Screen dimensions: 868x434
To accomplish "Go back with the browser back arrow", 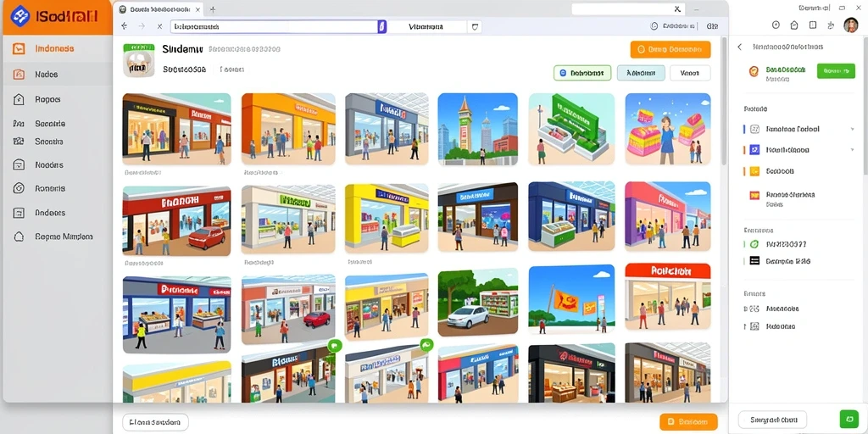I will (x=124, y=26).
